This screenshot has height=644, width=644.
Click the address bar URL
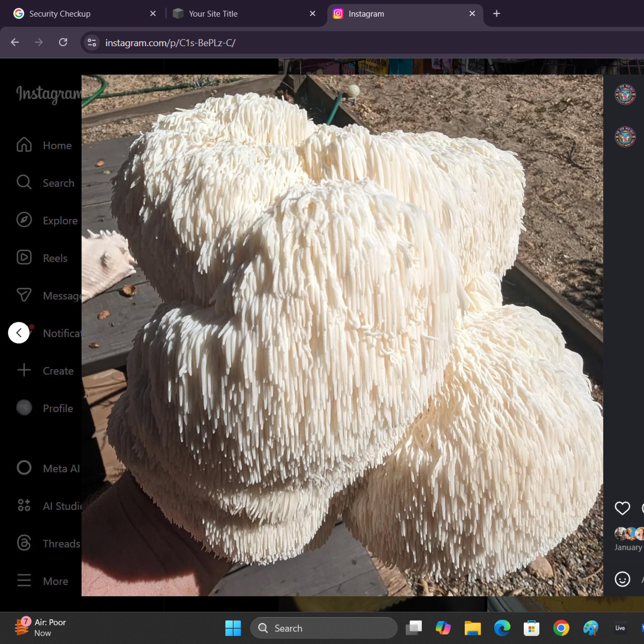tap(170, 43)
